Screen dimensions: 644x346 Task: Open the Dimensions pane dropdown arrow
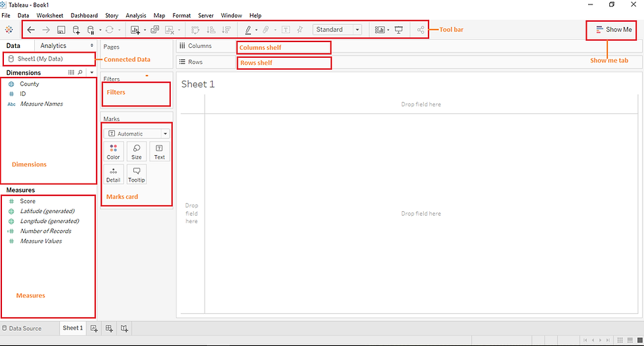pos(91,72)
